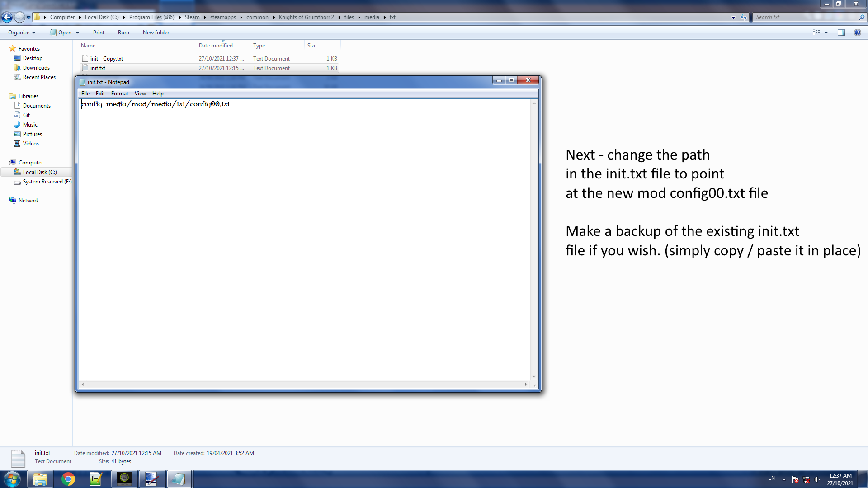Toggle the preview pane icon
Viewport: 868px width, 488px height.
coord(841,33)
